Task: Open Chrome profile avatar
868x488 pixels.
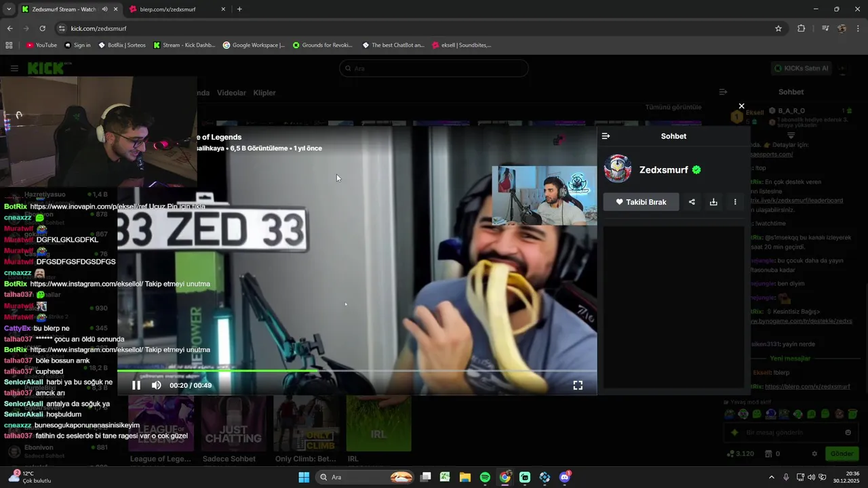Action: coord(842,28)
